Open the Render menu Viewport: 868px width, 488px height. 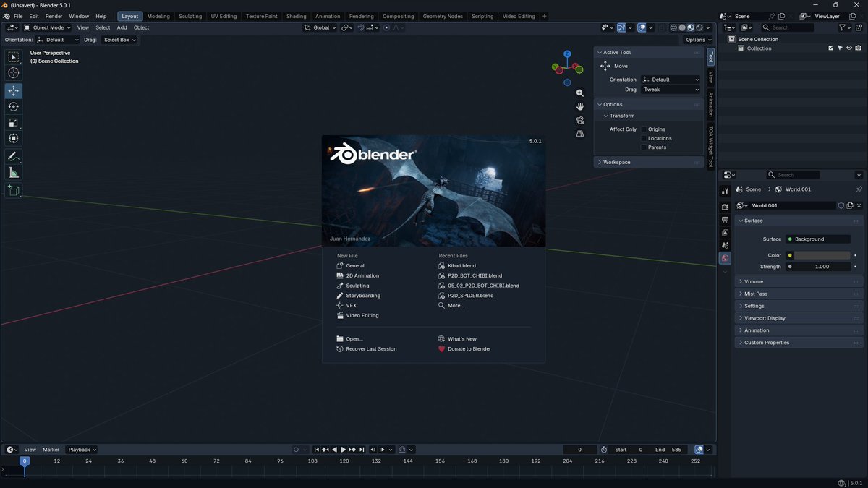[x=54, y=16]
